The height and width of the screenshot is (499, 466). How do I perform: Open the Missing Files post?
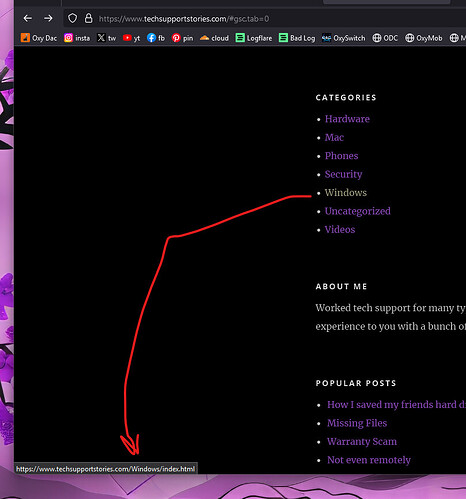pos(357,423)
